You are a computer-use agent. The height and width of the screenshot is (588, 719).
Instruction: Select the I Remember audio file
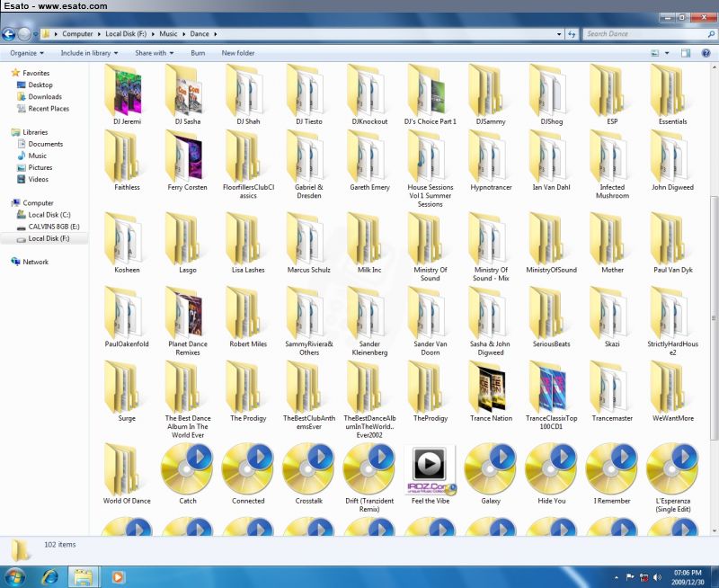coord(612,474)
